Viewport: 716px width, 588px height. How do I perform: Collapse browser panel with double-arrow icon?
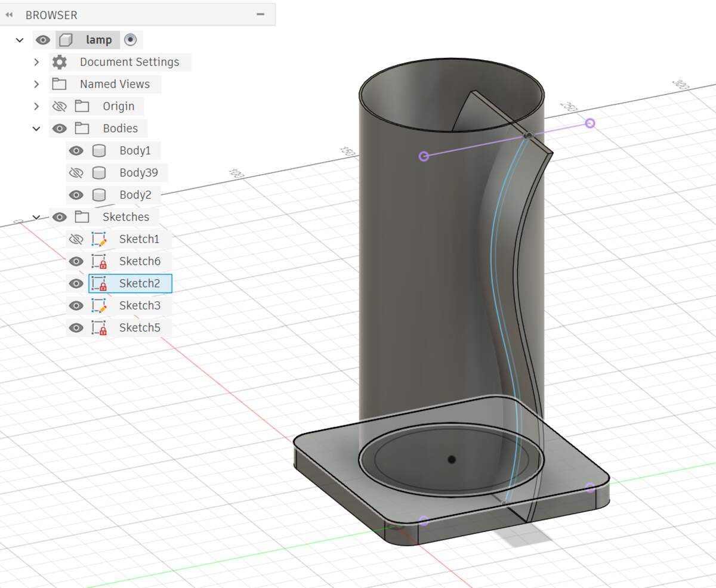point(9,15)
